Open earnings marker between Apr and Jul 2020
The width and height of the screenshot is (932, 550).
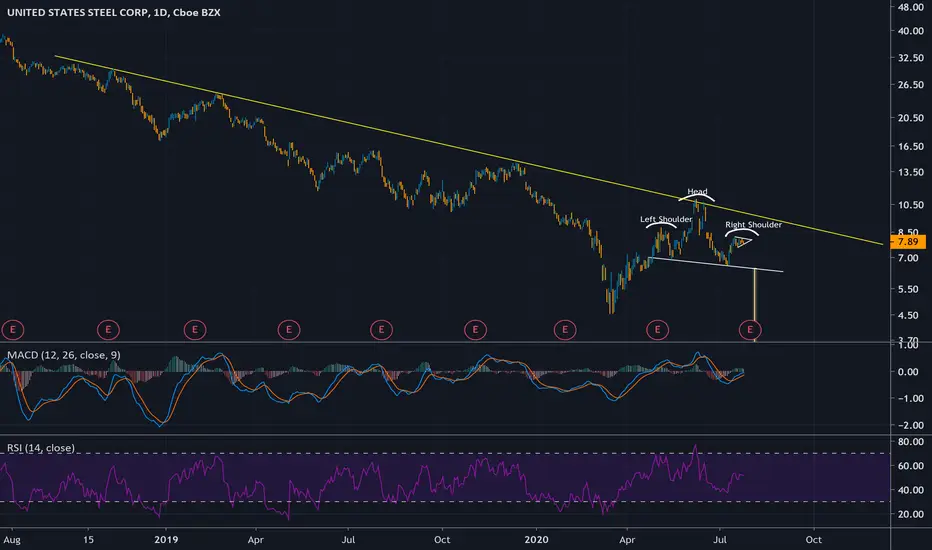pos(657,329)
